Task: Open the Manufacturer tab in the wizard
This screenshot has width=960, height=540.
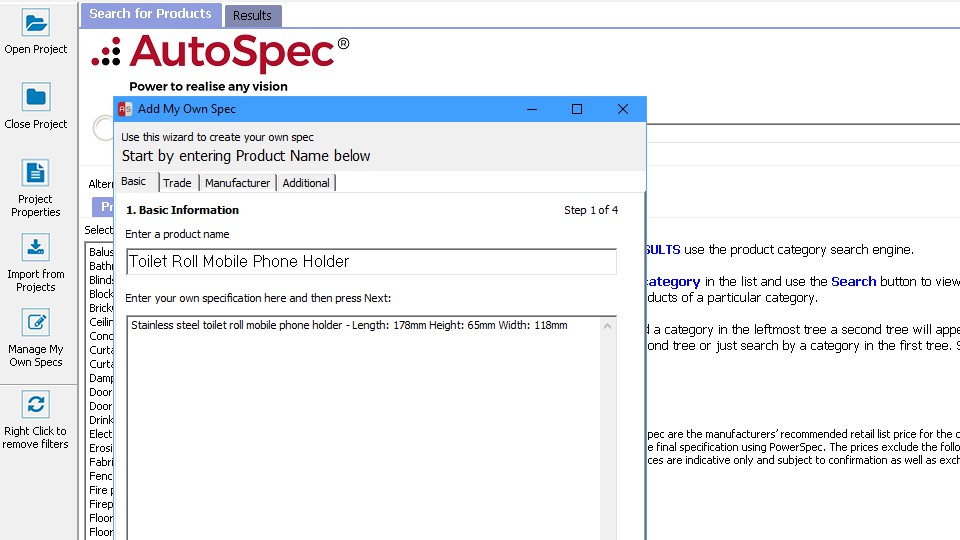Action: (238, 183)
